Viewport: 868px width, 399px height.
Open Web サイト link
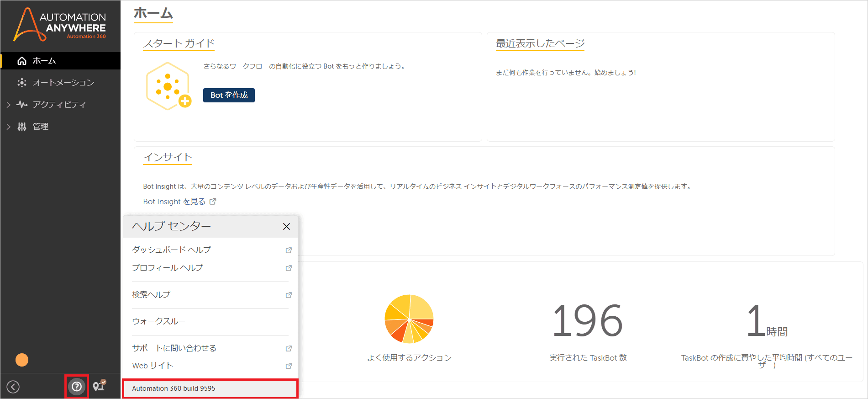tap(153, 366)
